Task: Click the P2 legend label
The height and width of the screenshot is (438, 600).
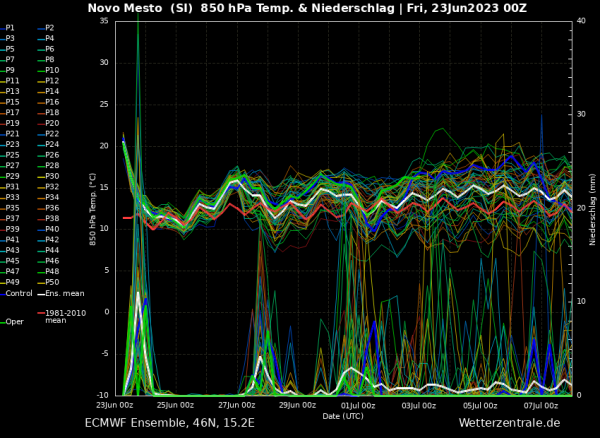Action: pos(50,28)
